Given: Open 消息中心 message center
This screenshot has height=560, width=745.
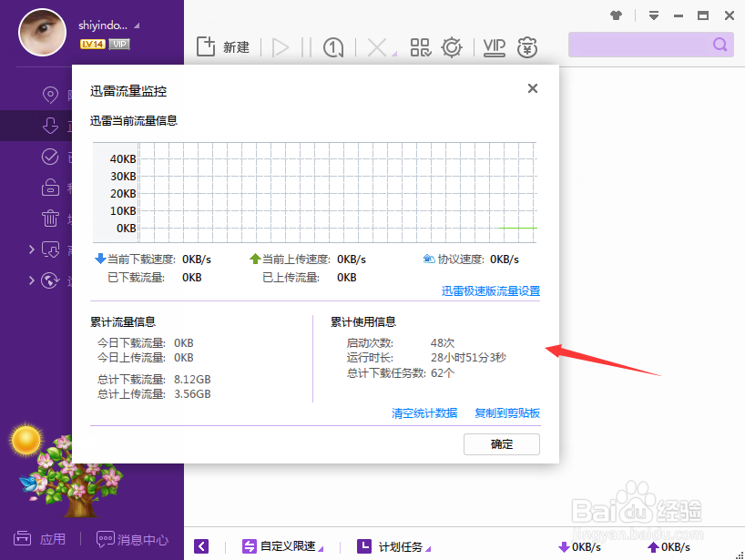Looking at the screenshot, I should coord(132,540).
